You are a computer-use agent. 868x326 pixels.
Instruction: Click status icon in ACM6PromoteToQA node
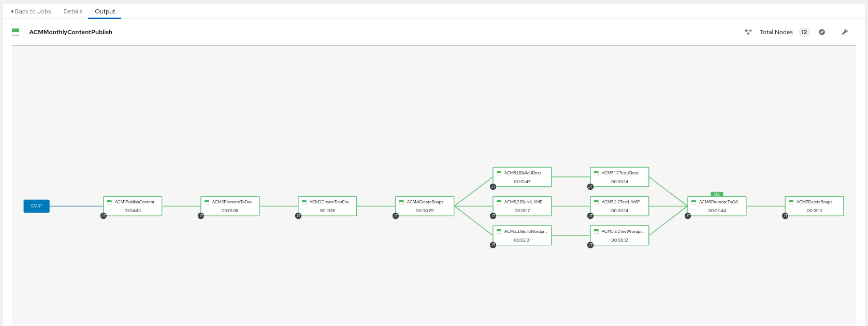(x=693, y=202)
